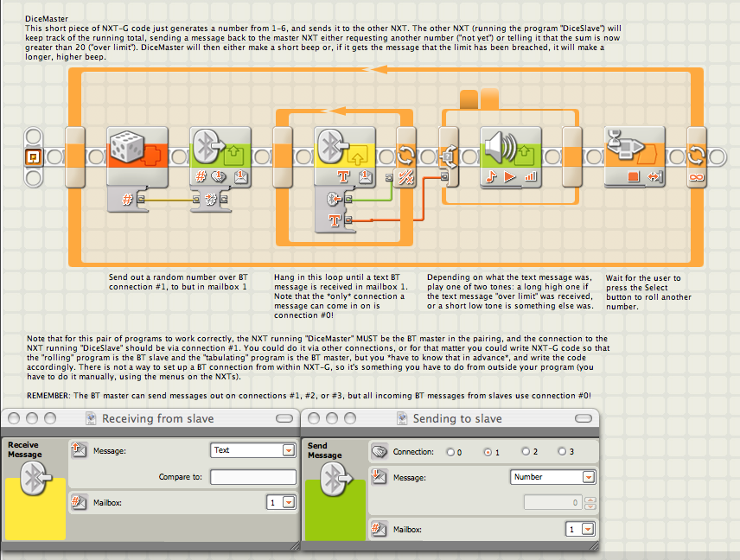Click the green Send Message Bluetooth block

point(220,156)
